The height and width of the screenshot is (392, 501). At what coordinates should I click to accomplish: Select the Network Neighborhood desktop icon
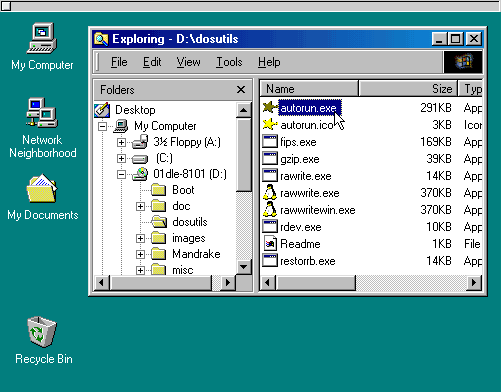(42, 128)
